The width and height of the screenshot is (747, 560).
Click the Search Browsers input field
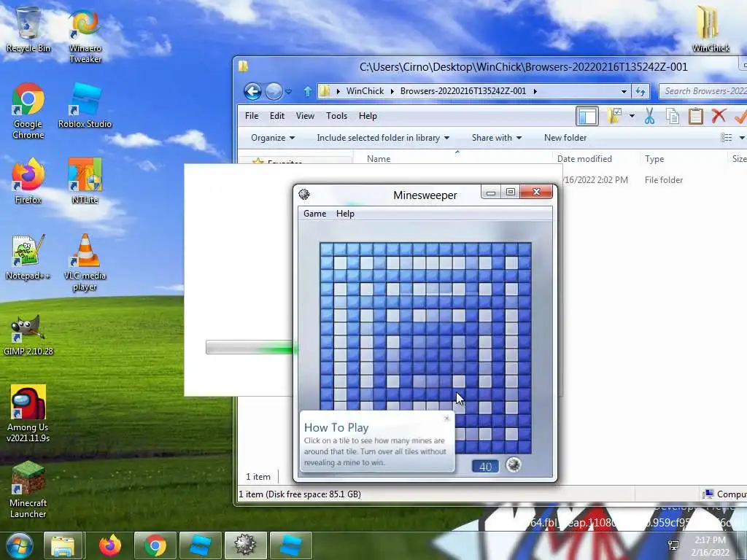pos(703,91)
